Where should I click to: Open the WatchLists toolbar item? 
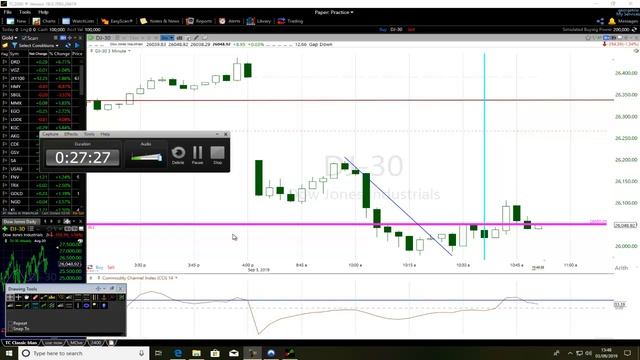pos(78,21)
